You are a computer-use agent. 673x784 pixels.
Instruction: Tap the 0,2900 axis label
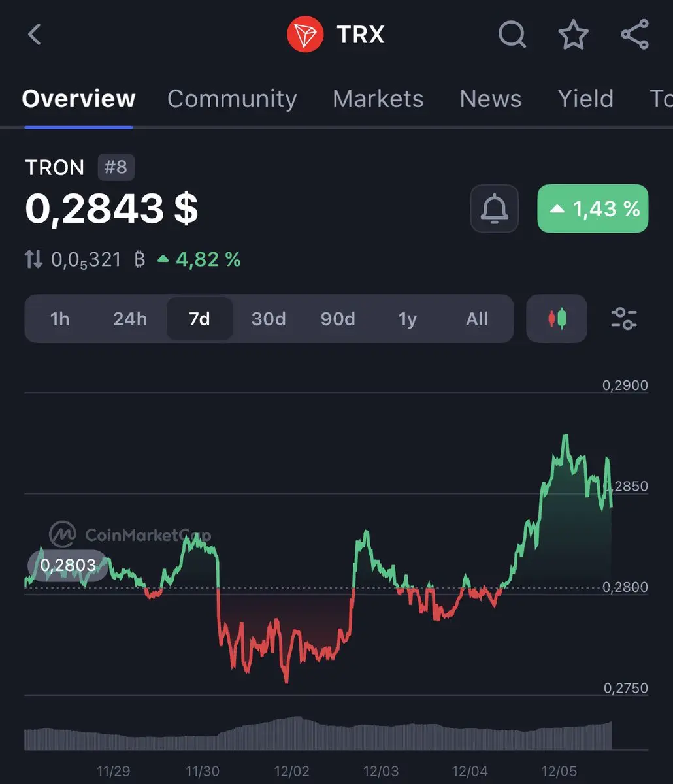tap(625, 385)
